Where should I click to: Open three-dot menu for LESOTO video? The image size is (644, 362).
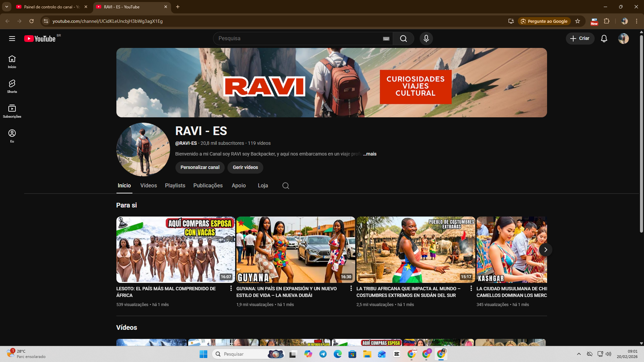click(231, 288)
